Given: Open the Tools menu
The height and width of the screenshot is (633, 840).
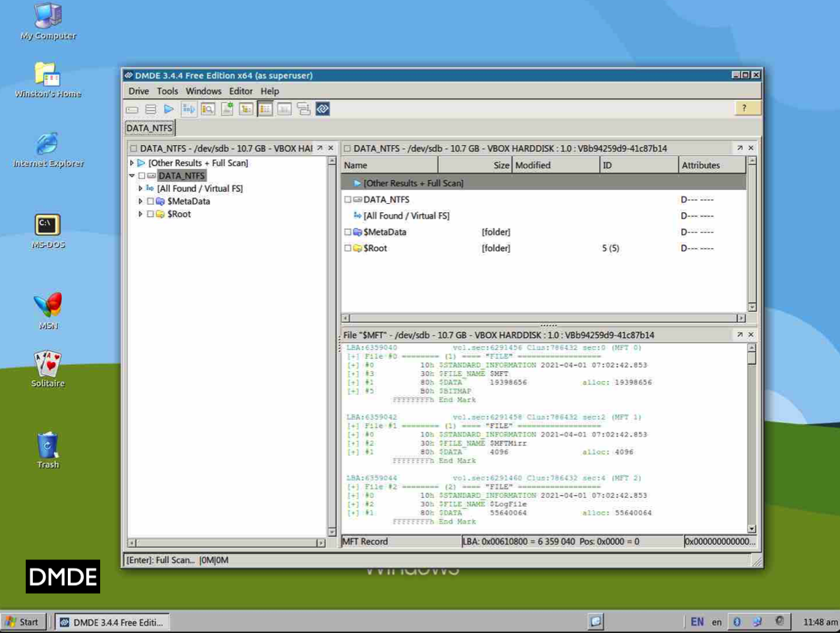Looking at the screenshot, I should point(167,91).
